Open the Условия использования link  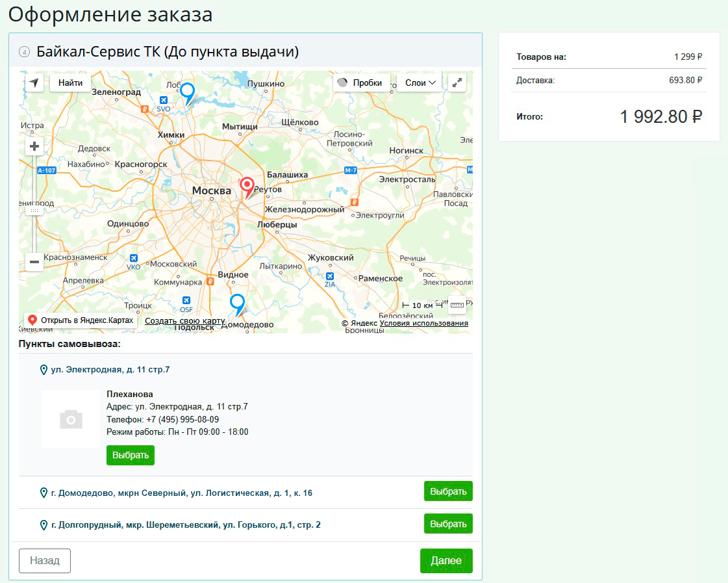point(423,323)
